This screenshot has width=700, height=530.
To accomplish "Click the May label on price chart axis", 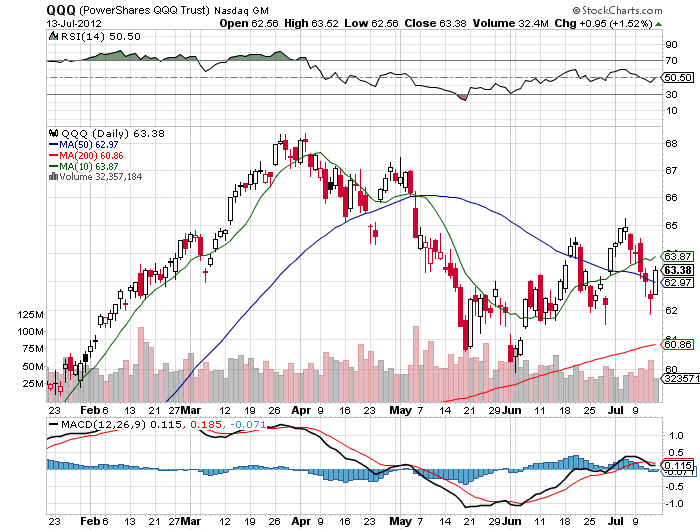I will tap(400, 410).
